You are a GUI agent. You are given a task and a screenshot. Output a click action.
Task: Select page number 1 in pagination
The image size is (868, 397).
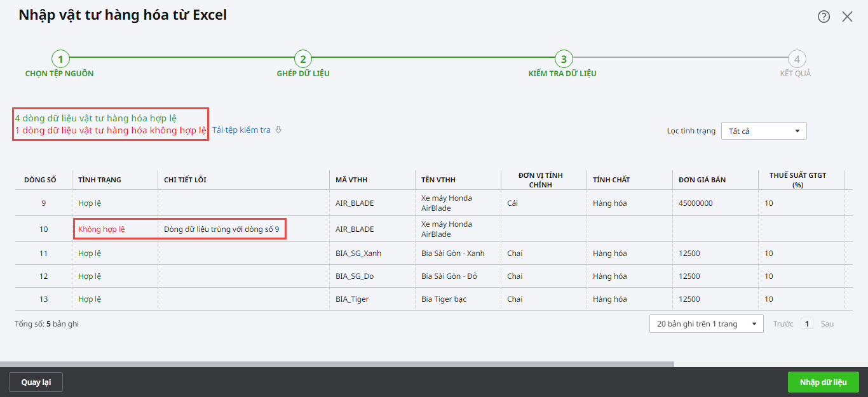click(807, 324)
